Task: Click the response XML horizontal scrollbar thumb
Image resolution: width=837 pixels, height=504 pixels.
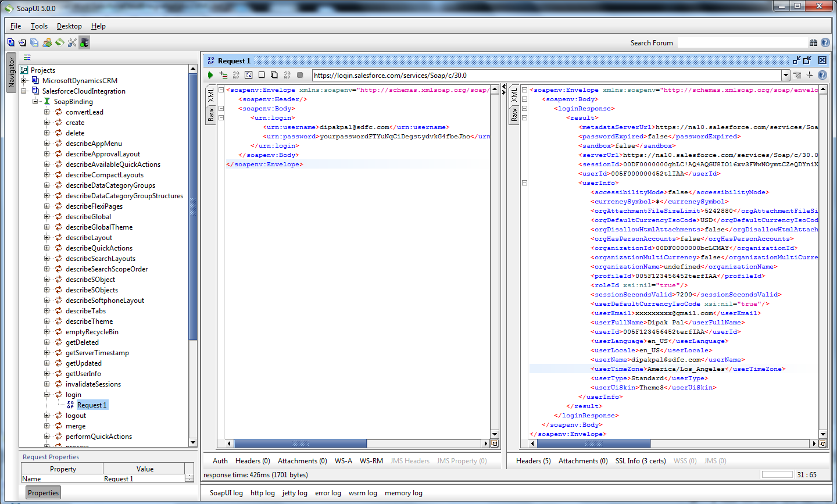Action: (594, 444)
